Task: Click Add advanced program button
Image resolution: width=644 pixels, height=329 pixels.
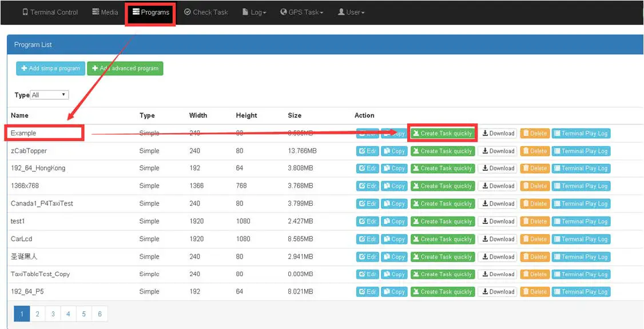Action: (125, 69)
